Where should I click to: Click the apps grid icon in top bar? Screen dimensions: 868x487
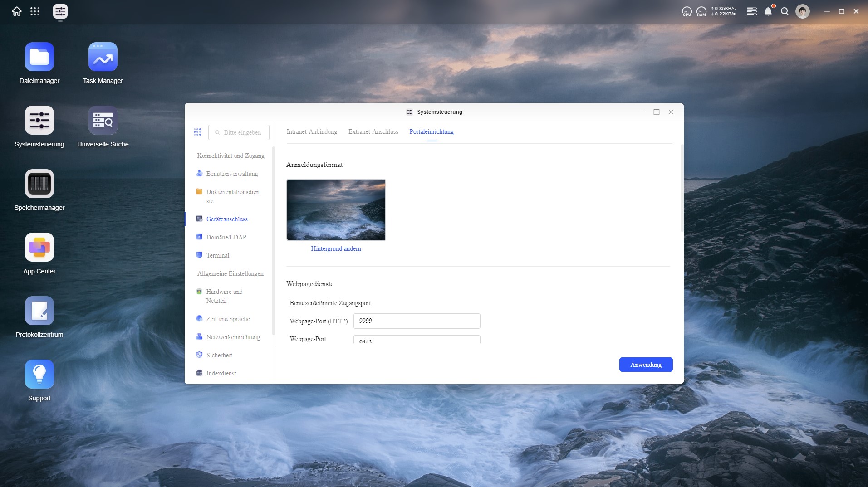[x=35, y=11]
